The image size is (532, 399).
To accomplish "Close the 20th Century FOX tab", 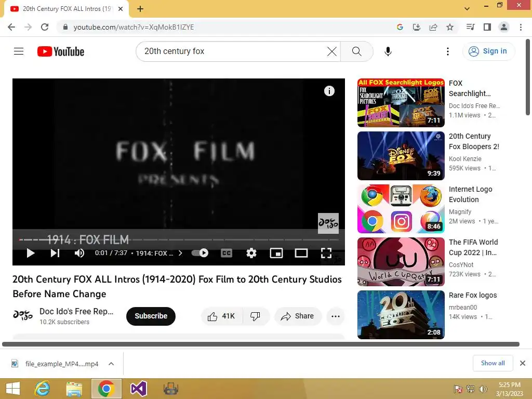I will 121,9.
